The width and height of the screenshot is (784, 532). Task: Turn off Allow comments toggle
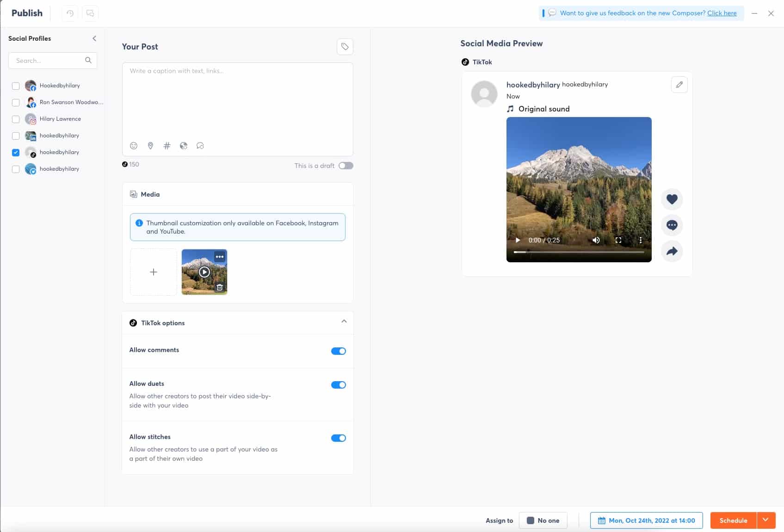pyautogui.click(x=339, y=351)
